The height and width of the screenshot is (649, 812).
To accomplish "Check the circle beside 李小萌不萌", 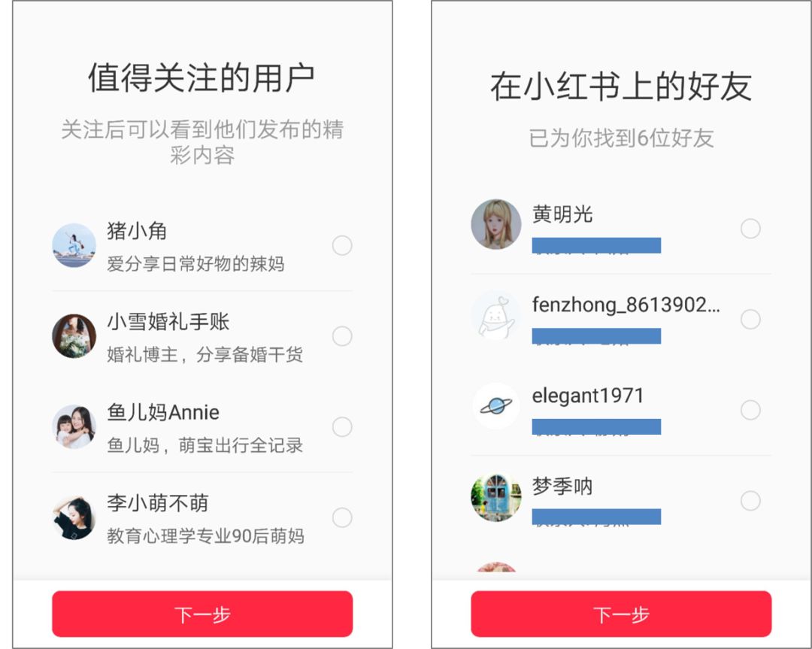I will click(342, 518).
